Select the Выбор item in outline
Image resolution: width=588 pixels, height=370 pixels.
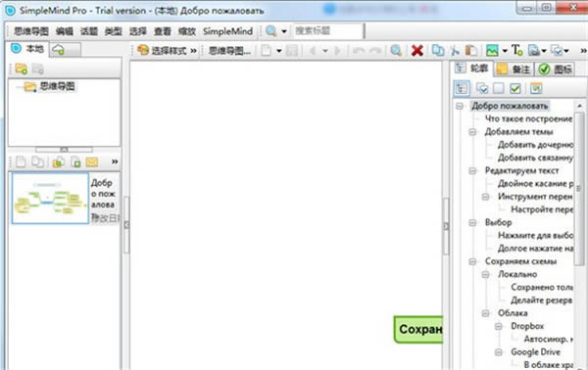click(x=498, y=222)
